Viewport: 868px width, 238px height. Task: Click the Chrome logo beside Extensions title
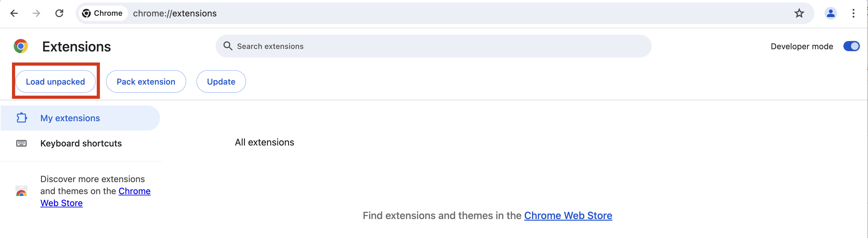point(21,46)
